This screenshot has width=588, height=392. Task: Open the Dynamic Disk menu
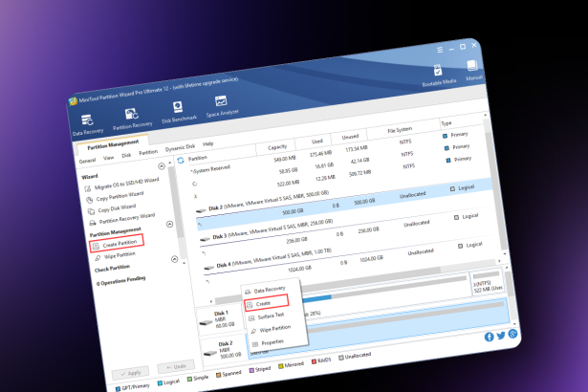(180, 147)
